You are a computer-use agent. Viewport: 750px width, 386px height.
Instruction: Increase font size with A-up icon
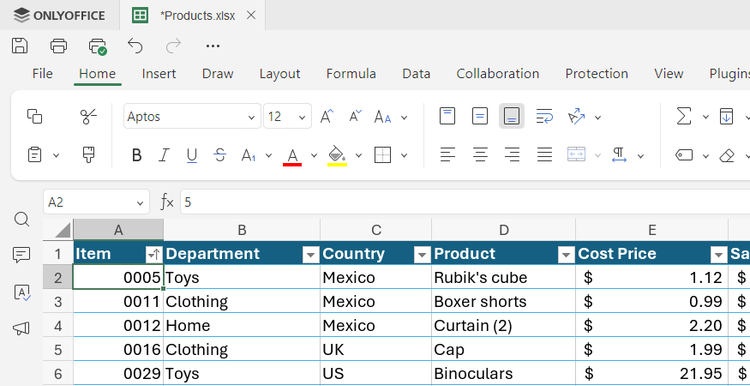(327, 116)
